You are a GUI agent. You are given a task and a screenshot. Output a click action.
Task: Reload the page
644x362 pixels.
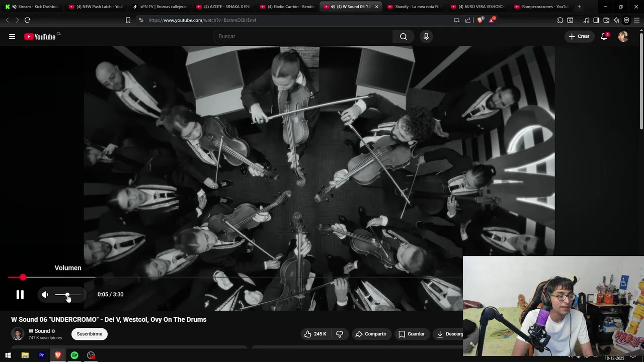click(x=27, y=20)
